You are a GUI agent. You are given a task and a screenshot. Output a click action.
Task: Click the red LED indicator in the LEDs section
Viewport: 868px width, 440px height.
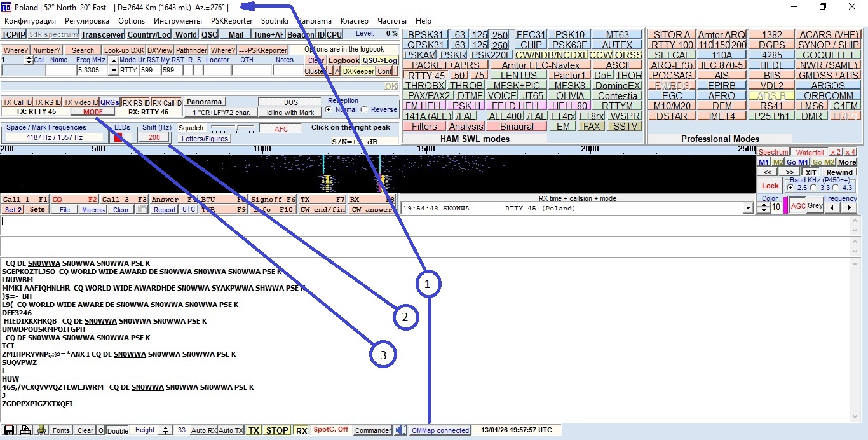click(118, 137)
